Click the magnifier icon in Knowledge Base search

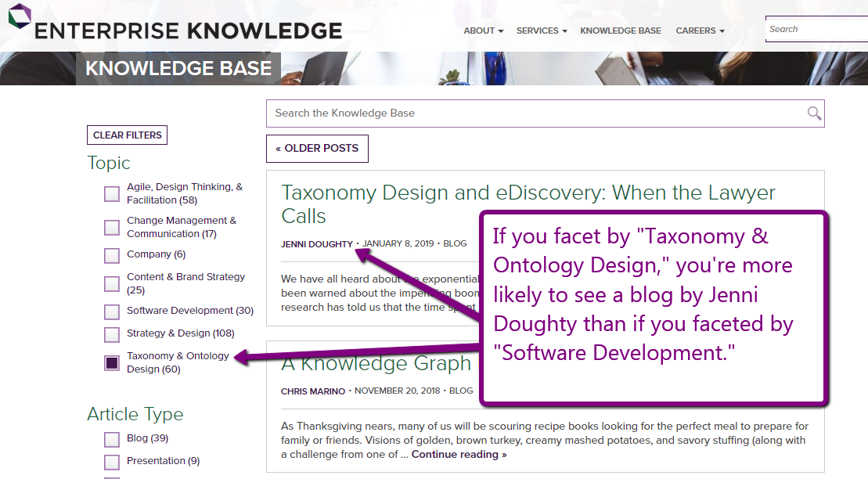click(814, 113)
